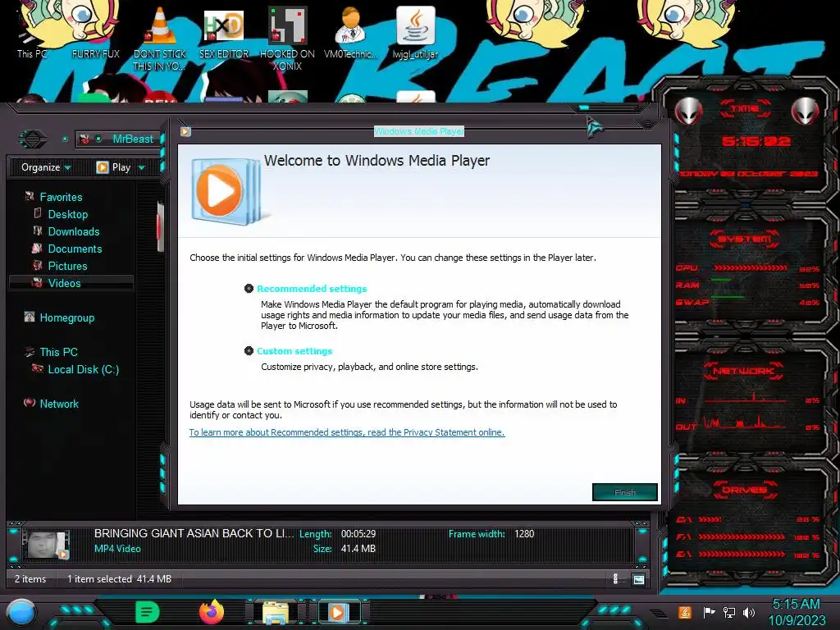Viewport: 840px width, 630px height.
Task: Open Downloads from the navigation pane
Action: pyautogui.click(x=73, y=231)
